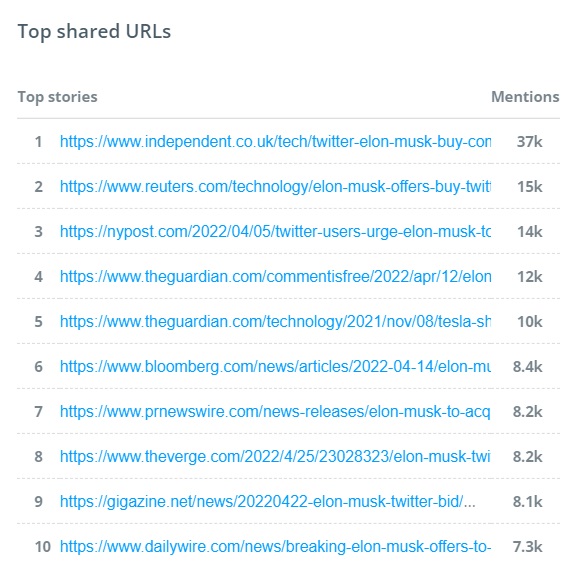Screen dimensions: 580x575
Task: Click the 15k mentions count
Action: [x=529, y=187]
